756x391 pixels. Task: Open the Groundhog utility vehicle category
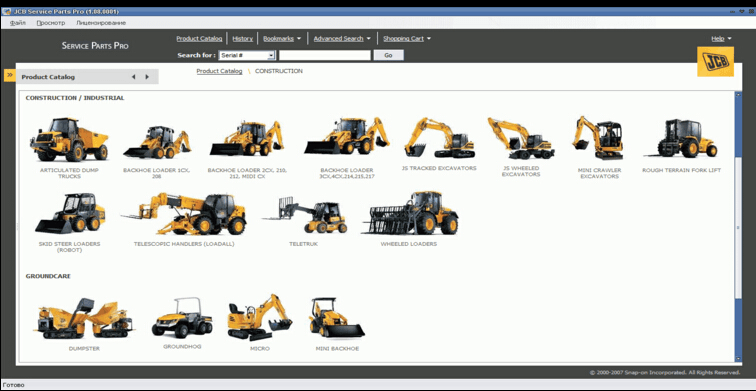click(182, 318)
